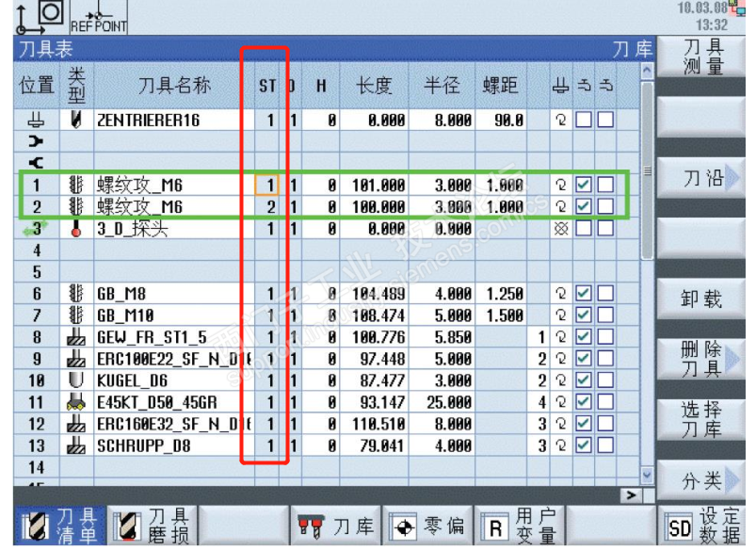Select tool name SCHRUPP_D8
Screen dimensions: 756x550
(x=144, y=445)
